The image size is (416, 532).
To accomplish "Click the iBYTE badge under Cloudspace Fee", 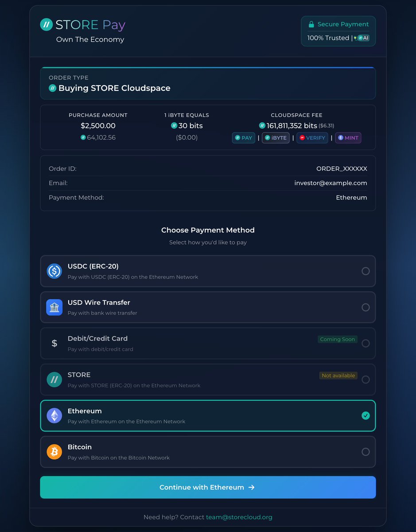I will point(276,138).
